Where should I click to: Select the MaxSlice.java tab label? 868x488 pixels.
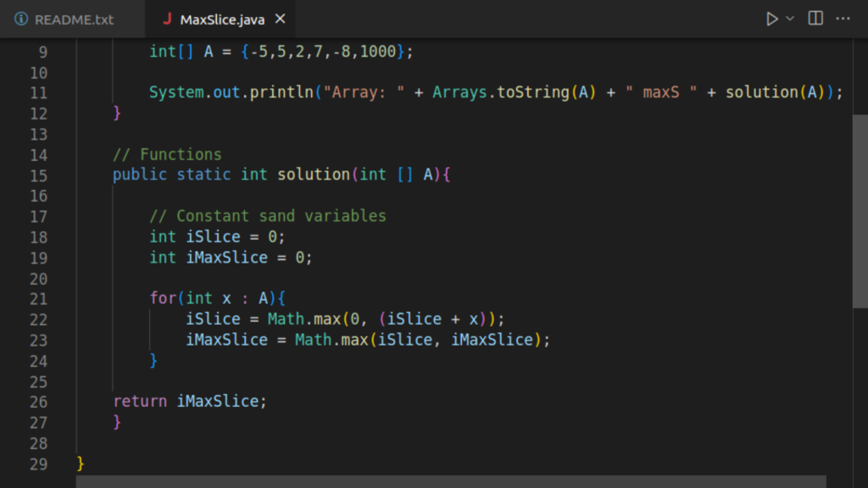pos(222,19)
